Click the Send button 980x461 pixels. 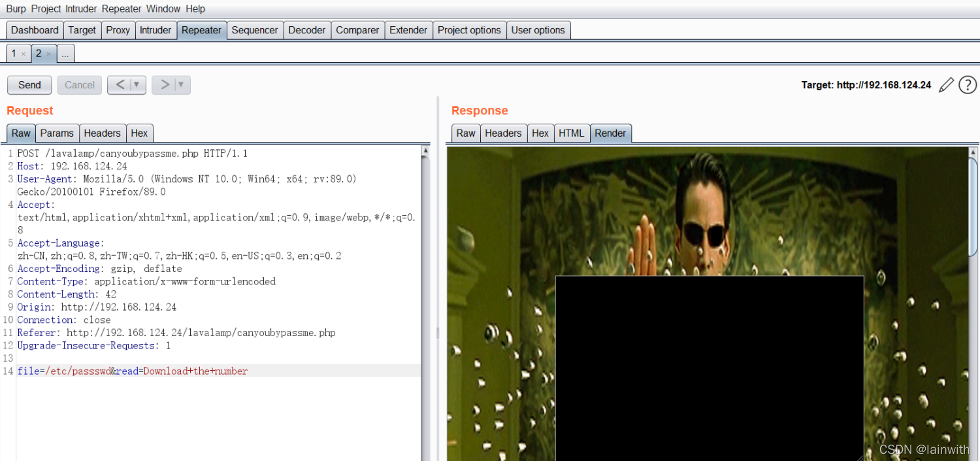click(29, 85)
